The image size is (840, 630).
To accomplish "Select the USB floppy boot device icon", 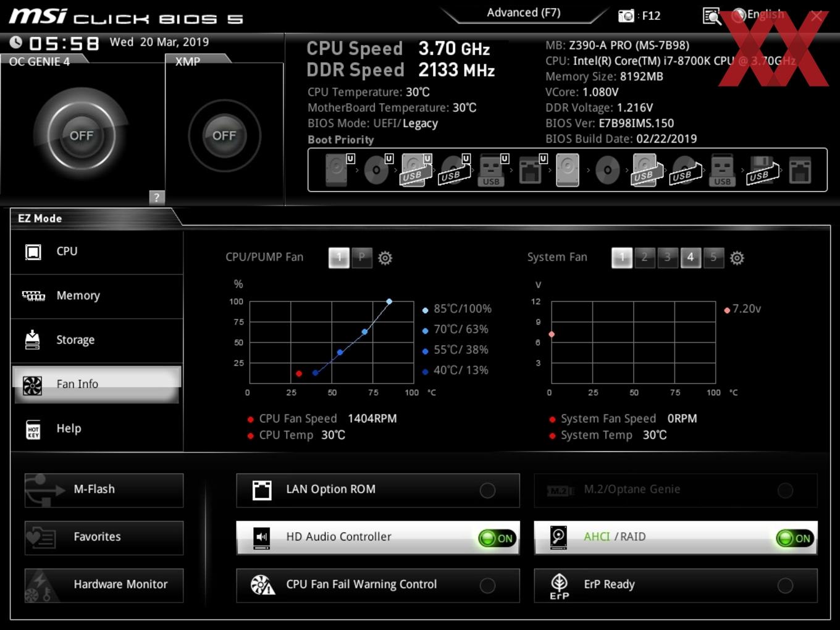I will tap(763, 170).
